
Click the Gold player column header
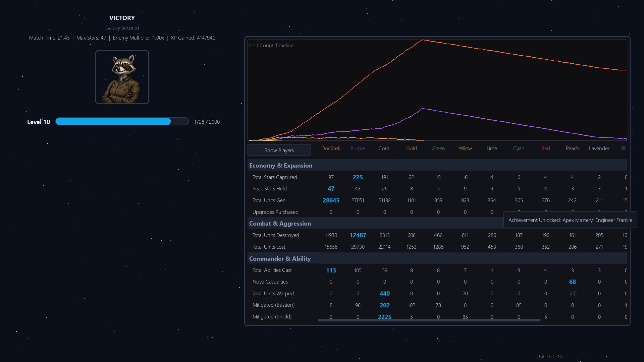pos(412,148)
